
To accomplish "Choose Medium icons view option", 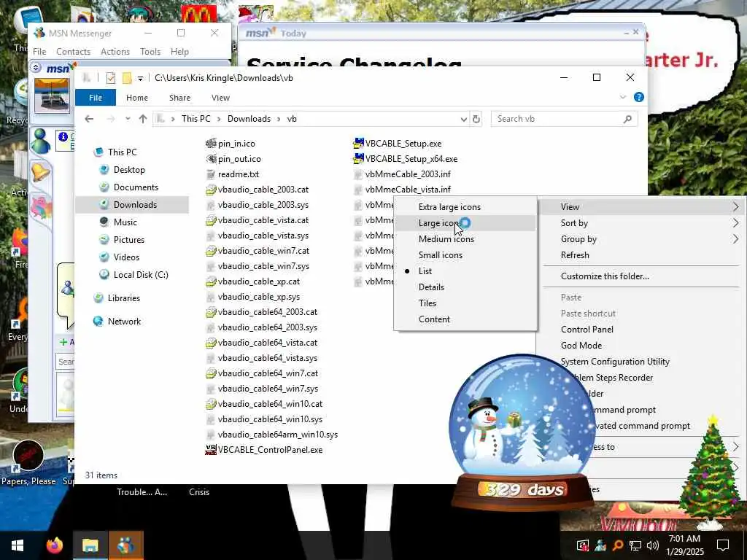I will coord(465,239).
